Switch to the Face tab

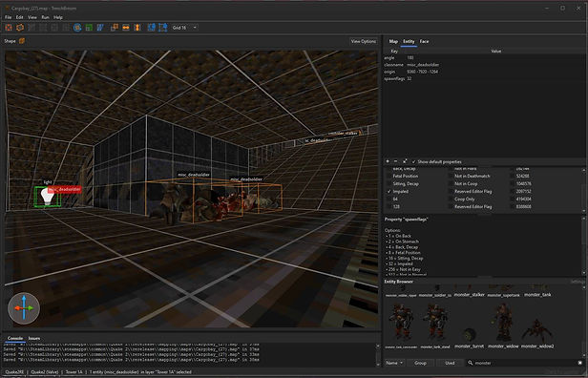click(x=424, y=41)
